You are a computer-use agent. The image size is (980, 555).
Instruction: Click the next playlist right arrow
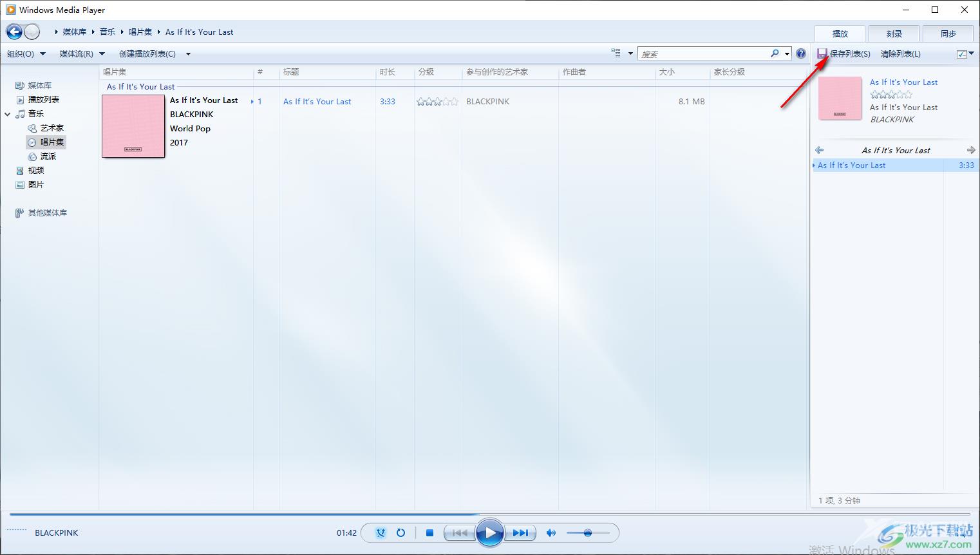click(x=971, y=150)
